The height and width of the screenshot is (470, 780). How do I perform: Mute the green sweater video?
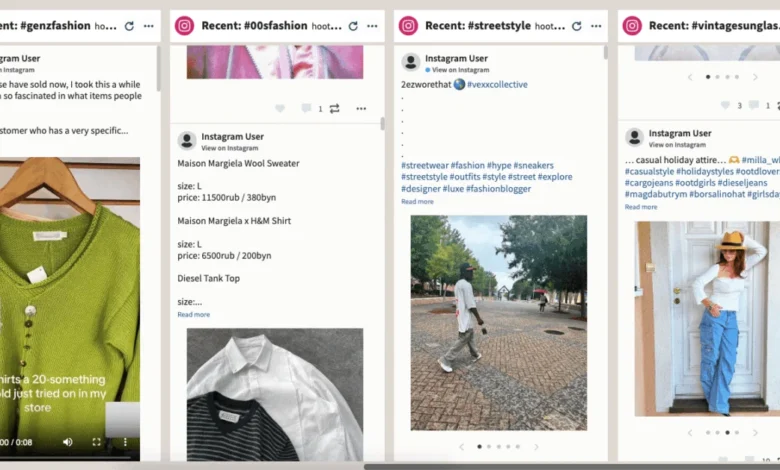68,441
